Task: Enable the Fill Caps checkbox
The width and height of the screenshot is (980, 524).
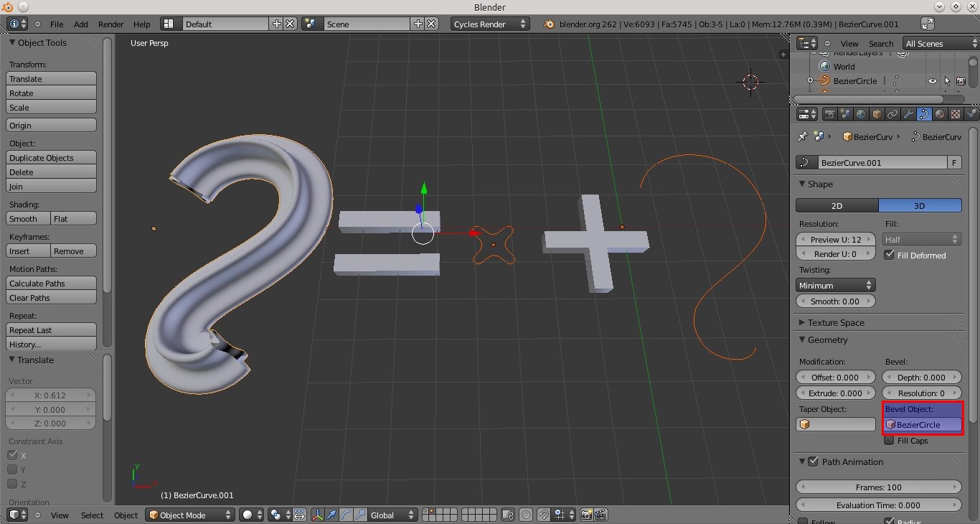Action: click(x=890, y=441)
